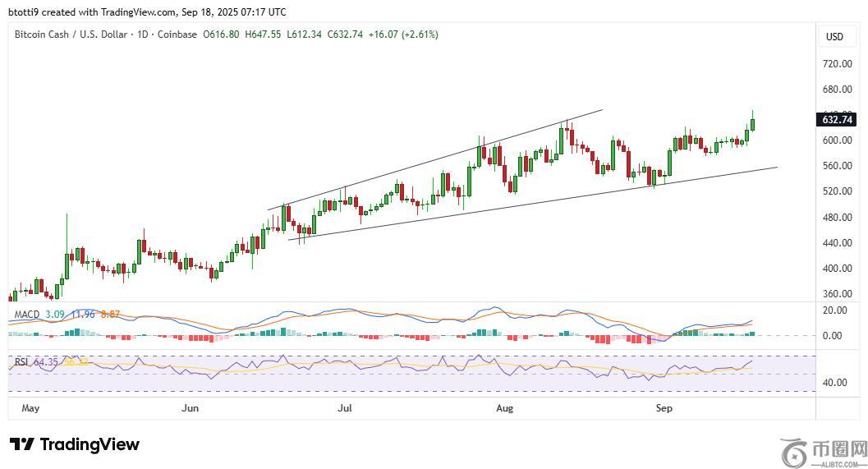
Task: Click the Aug label on time axis
Action: tap(506, 407)
